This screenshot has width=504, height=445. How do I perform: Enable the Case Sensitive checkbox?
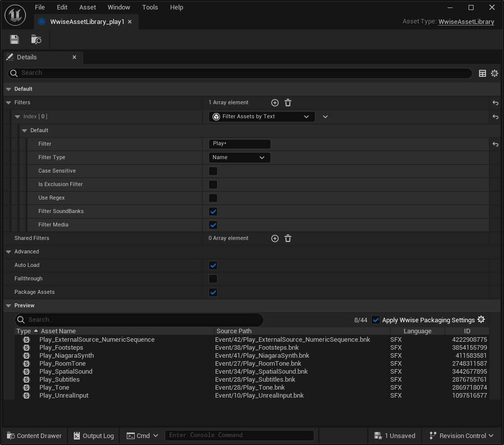[213, 171]
